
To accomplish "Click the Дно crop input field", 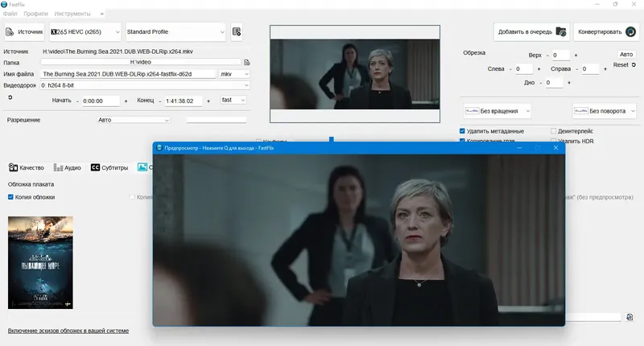I will [555, 83].
